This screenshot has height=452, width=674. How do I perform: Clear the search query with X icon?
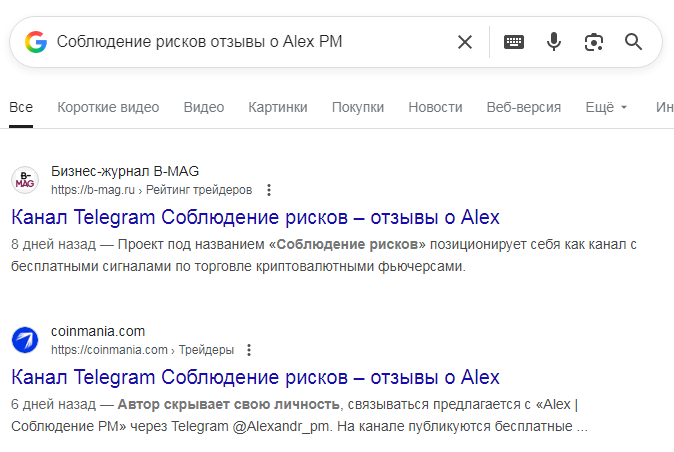465,42
